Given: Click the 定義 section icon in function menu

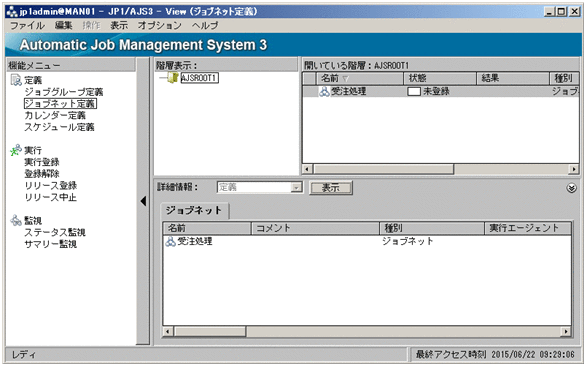Looking at the screenshot, I should point(16,80).
